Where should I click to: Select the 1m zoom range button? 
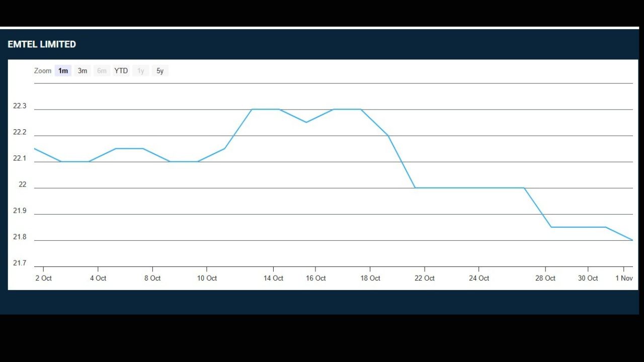(63, 71)
